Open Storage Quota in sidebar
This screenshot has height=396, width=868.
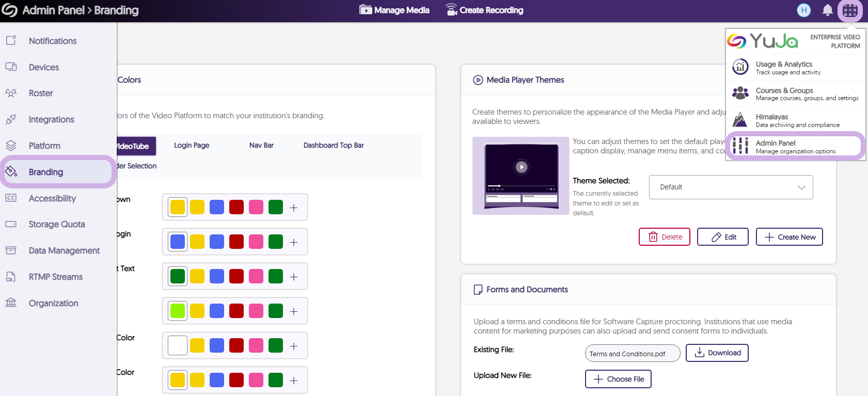[x=57, y=224]
